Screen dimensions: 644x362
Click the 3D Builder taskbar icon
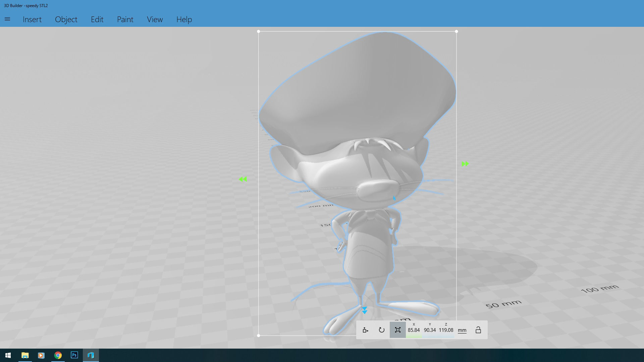point(91,355)
